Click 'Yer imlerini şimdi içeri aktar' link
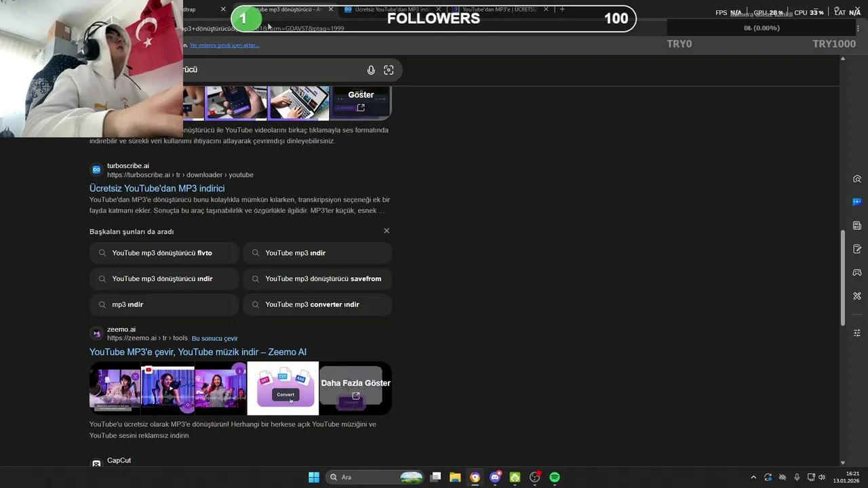Viewport: 868px width, 488px height. (224, 45)
